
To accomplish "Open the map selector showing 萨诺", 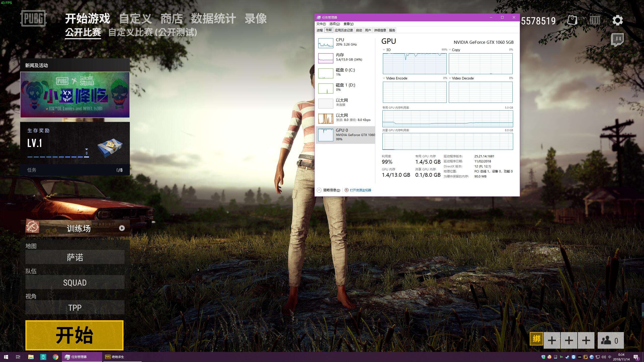I will (75, 257).
